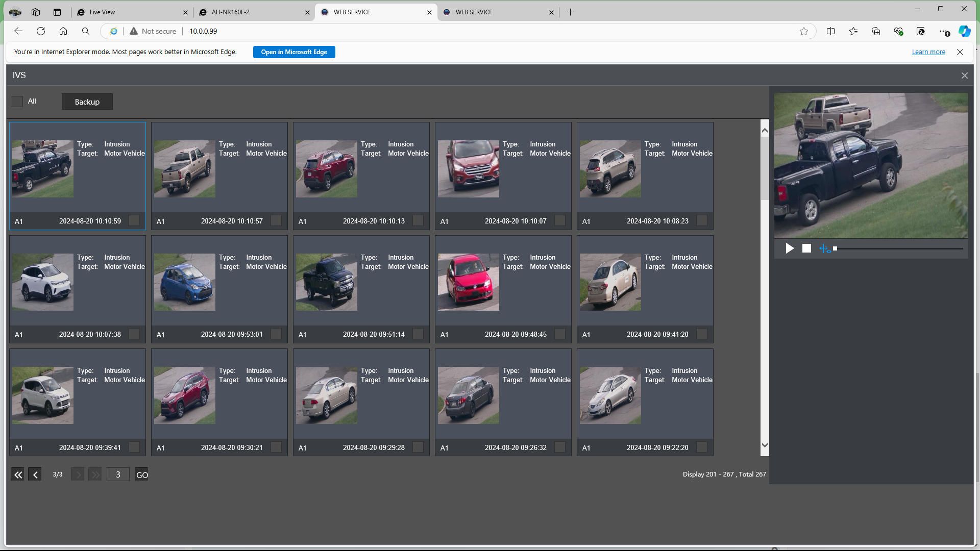Open Copilot in Edge
Viewport: 980px width, 551px height.
click(x=964, y=31)
